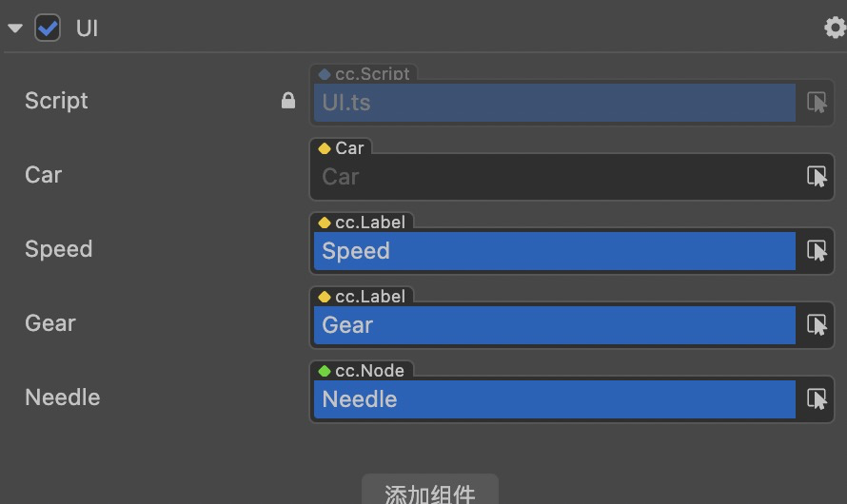847x504 pixels.
Task: Click the picker icon in Script field
Action: tap(817, 103)
